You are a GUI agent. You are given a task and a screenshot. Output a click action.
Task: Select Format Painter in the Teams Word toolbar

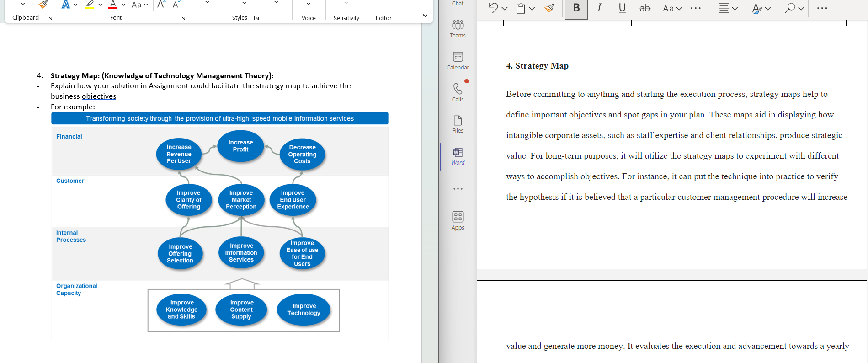[549, 8]
